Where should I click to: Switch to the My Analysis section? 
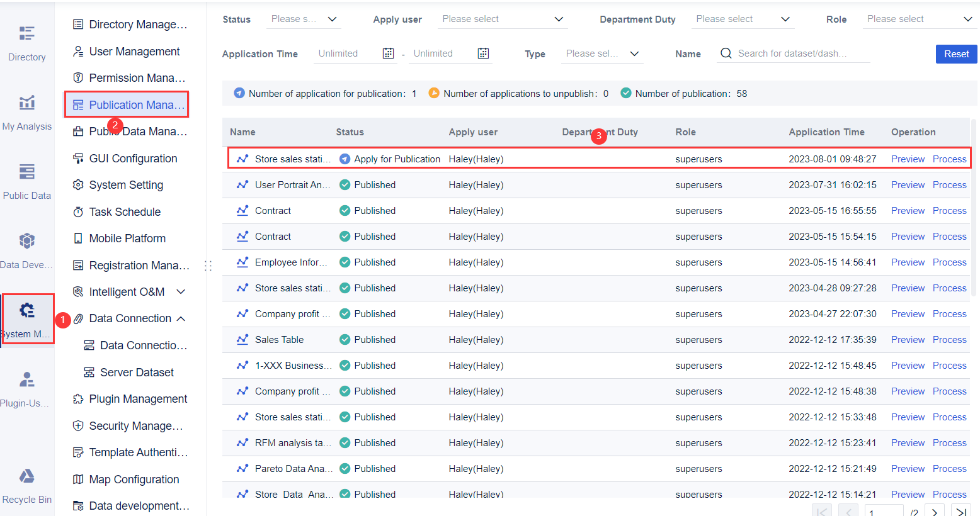click(x=26, y=110)
